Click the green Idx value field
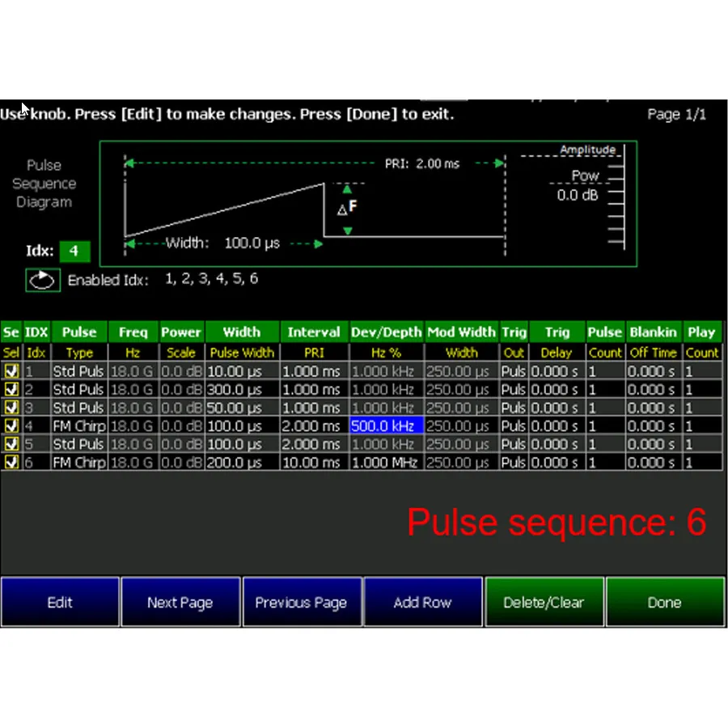Image resolution: width=728 pixels, height=728 pixels. [74, 251]
